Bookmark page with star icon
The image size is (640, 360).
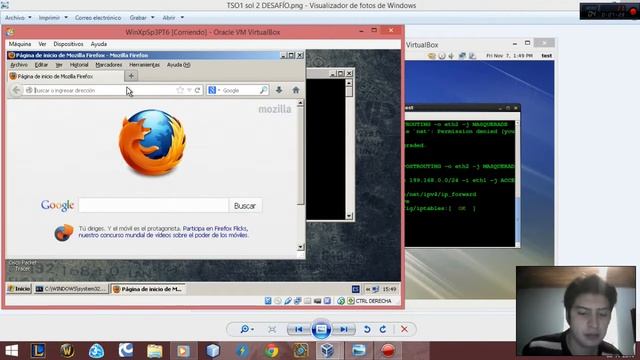tap(180, 90)
